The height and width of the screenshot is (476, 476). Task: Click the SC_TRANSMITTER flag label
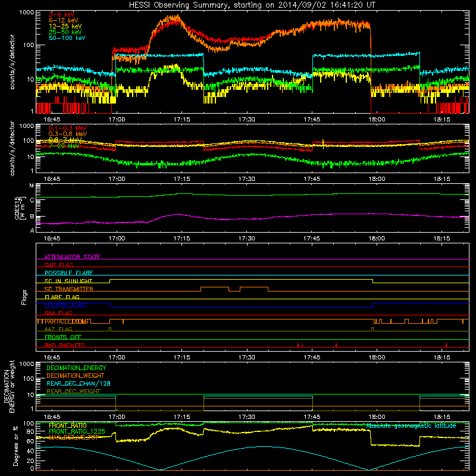pos(68,289)
